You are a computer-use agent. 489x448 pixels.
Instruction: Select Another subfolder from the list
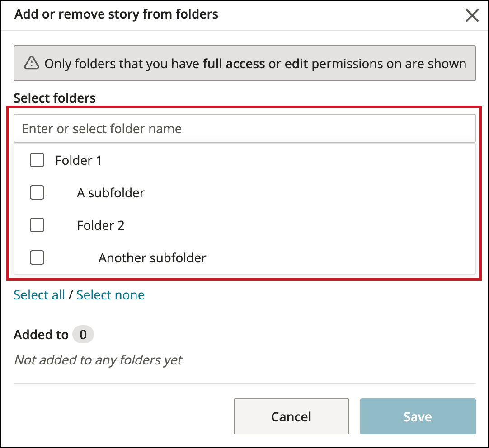click(152, 257)
